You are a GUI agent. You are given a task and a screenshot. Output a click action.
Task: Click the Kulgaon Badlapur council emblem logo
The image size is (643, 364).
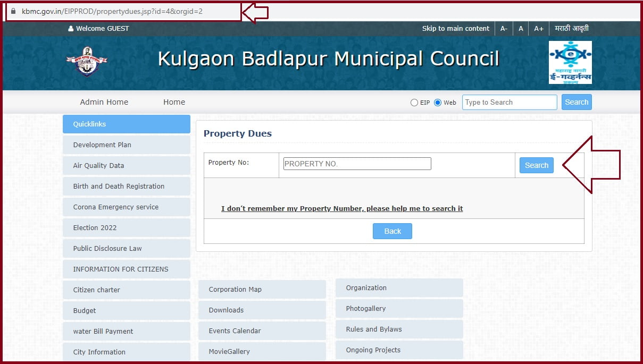coord(87,61)
